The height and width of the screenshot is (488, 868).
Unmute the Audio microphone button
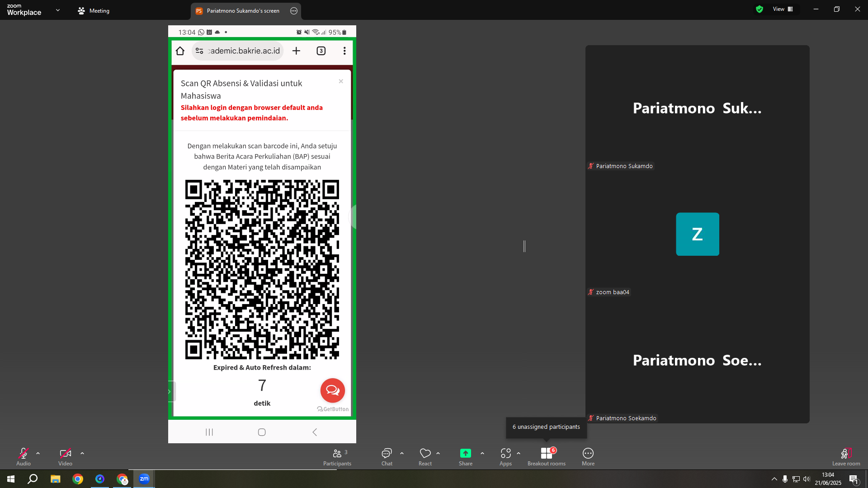click(x=24, y=456)
